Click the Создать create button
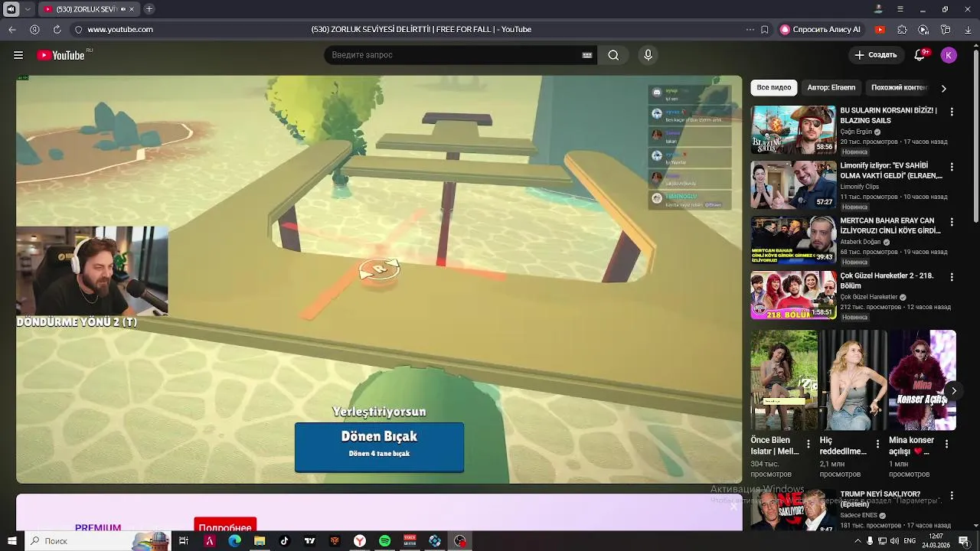Viewport: 980px width, 551px height. 875,55
